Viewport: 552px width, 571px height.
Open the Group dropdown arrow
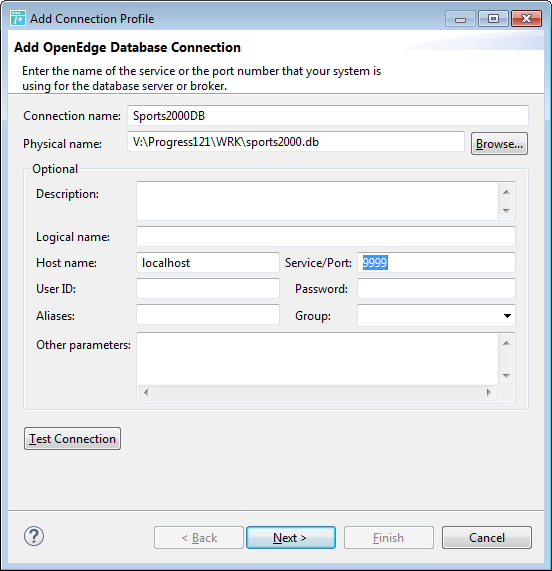507,316
